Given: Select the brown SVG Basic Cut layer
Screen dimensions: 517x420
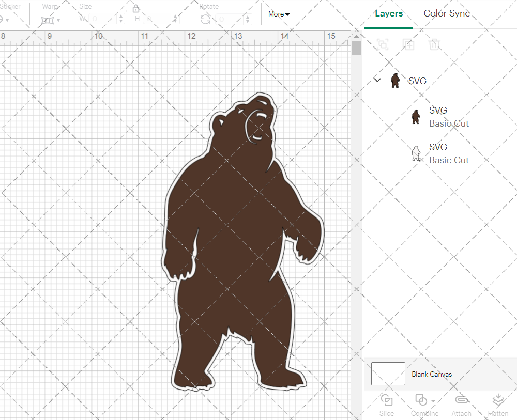Looking at the screenshot, I should tap(449, 116).
